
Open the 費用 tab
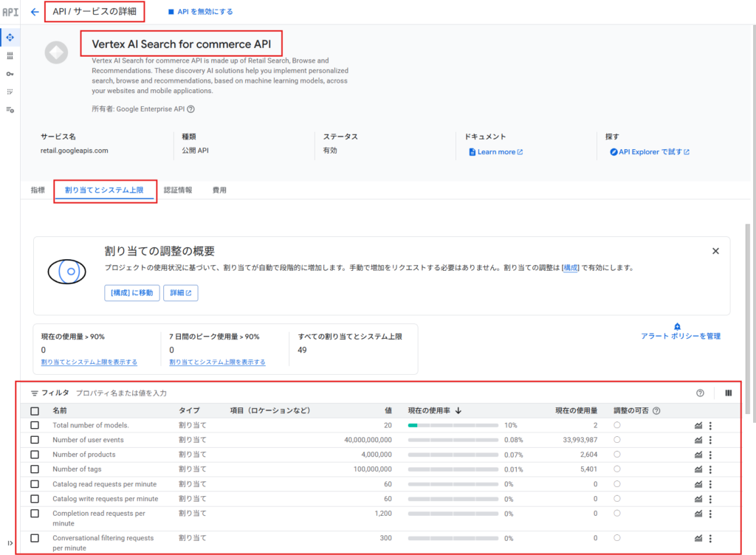[x=219, y=190]
